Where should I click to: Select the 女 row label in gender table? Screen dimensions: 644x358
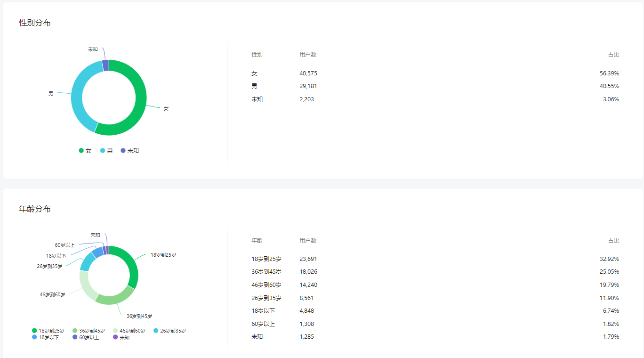(x=254, y=73)
